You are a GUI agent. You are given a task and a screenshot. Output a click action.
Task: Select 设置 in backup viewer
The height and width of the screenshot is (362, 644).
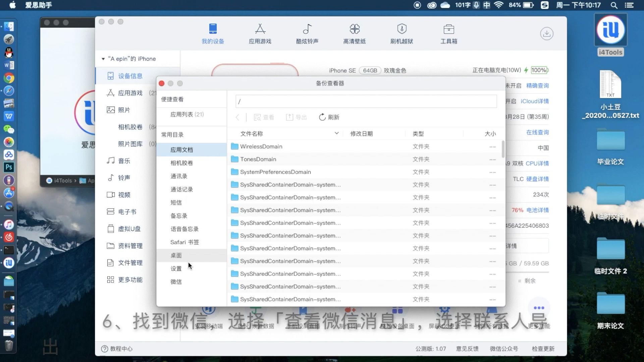[x=176, y=268]
